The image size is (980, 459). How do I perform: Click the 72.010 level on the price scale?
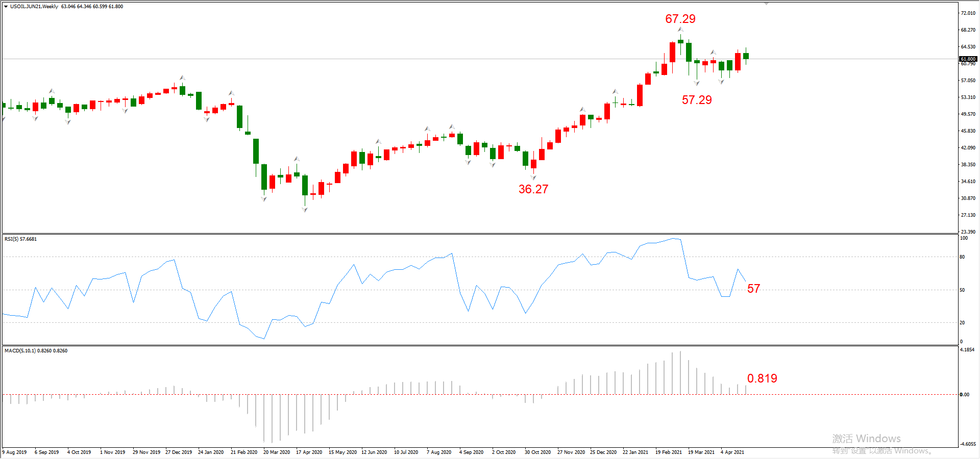968,13
